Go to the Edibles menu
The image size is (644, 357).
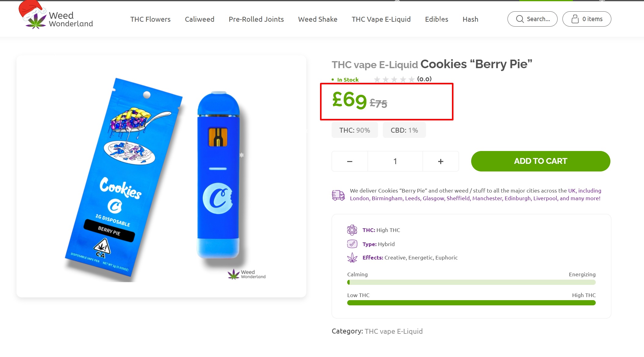437,19
